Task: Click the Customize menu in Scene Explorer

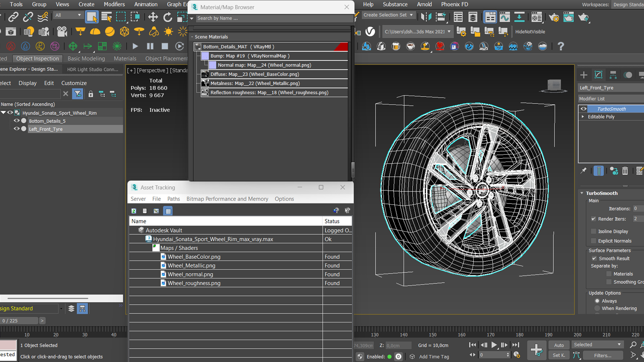Action: click(74, 83)
